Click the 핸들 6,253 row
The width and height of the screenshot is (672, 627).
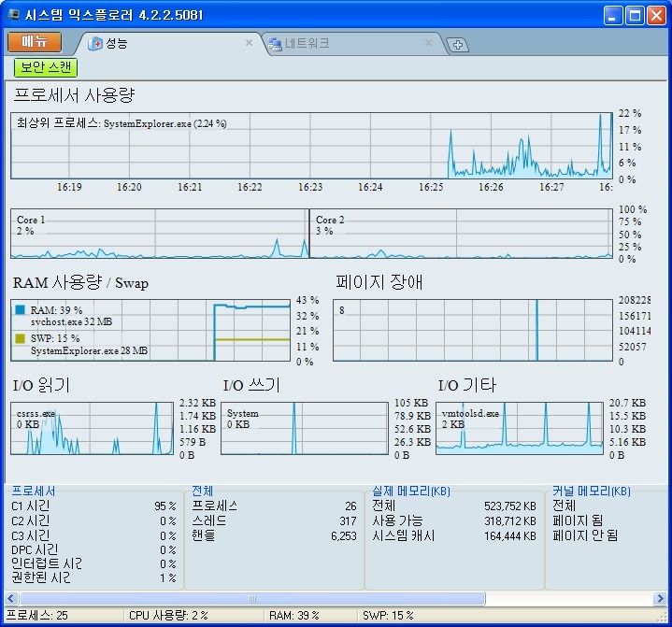click(x=274, y=535)
